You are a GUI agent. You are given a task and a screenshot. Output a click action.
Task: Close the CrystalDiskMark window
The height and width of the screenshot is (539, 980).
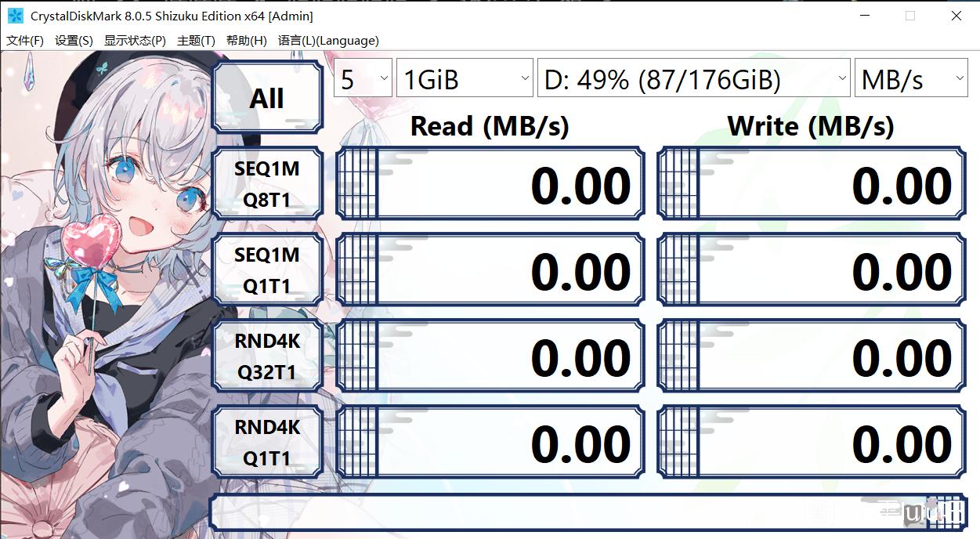click(x=956, y=16)
